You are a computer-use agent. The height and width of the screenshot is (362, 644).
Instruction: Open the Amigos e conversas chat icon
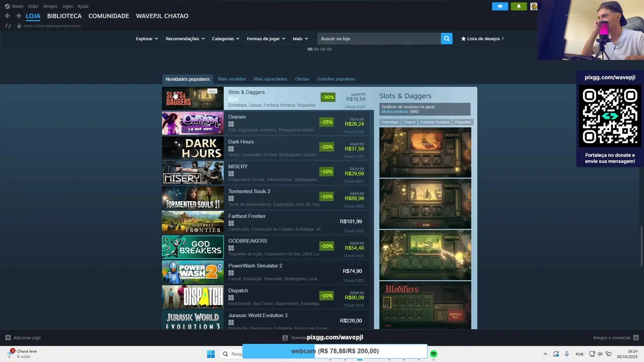[x=636, y=338]
